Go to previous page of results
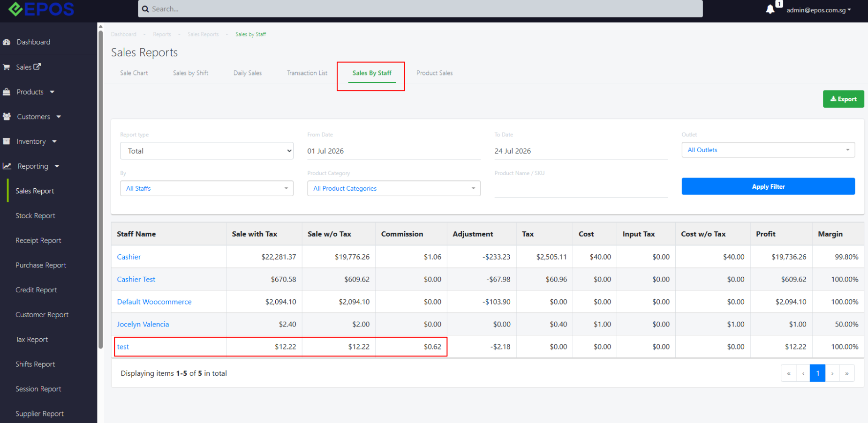Screen dimensions: 868x423 click(x=803, y=373)
